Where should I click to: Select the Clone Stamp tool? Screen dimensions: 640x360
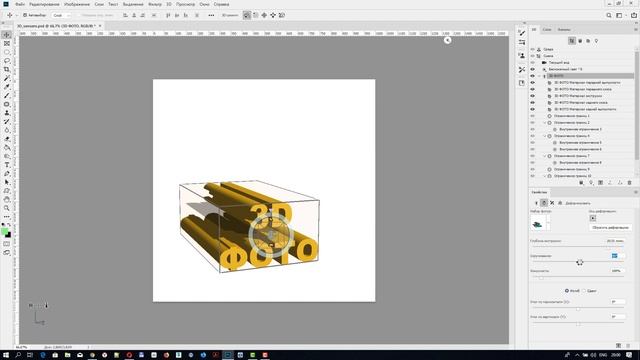click(7, 113)
